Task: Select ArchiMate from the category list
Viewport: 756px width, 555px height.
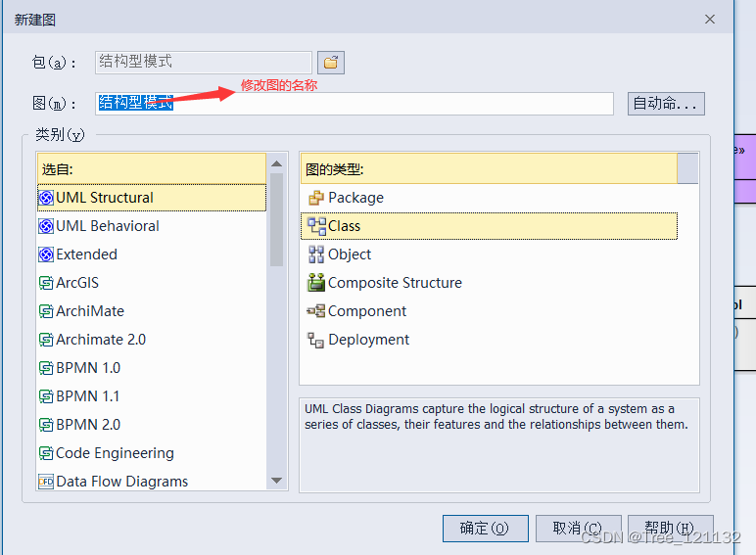Action: click(90, 311)
